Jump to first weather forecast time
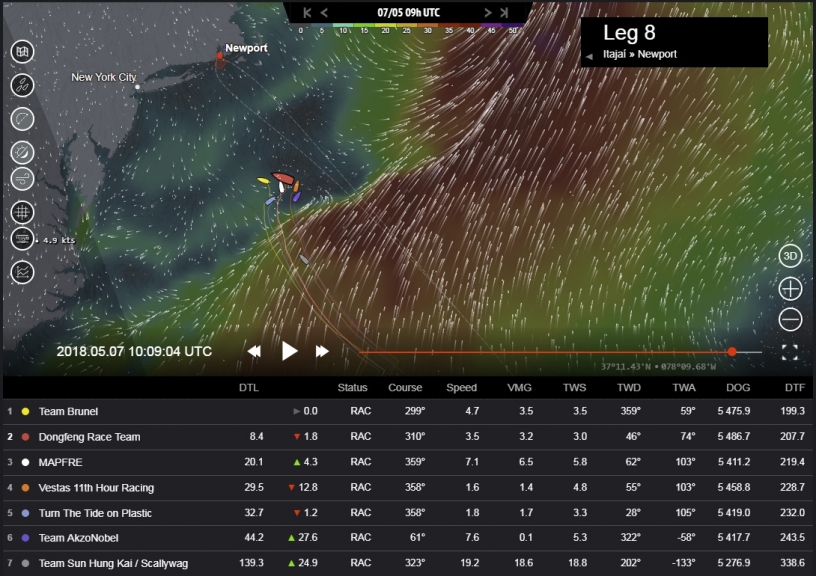The width and height of the screenshot is (816, 576). pos(307,12)
